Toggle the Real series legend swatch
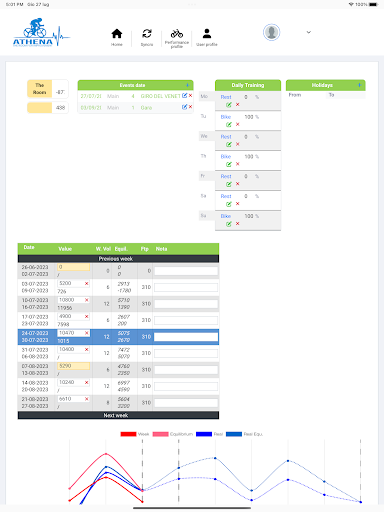This screenshot has height=512, width=384. tap(204, 434)
